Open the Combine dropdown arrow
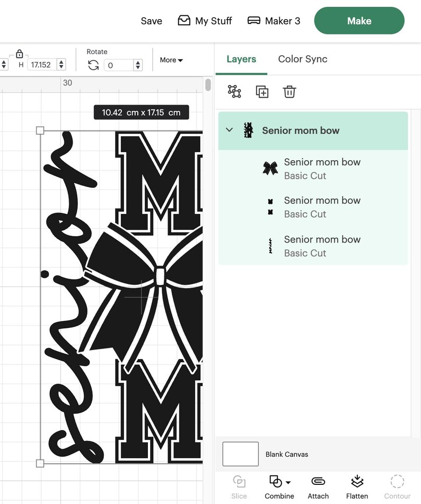 click(288, 482)
